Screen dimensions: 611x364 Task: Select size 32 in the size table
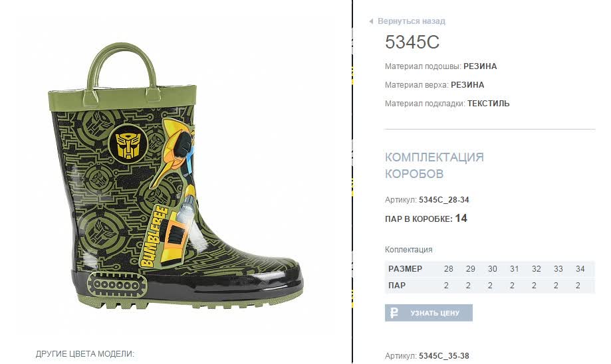coord(536,269)
